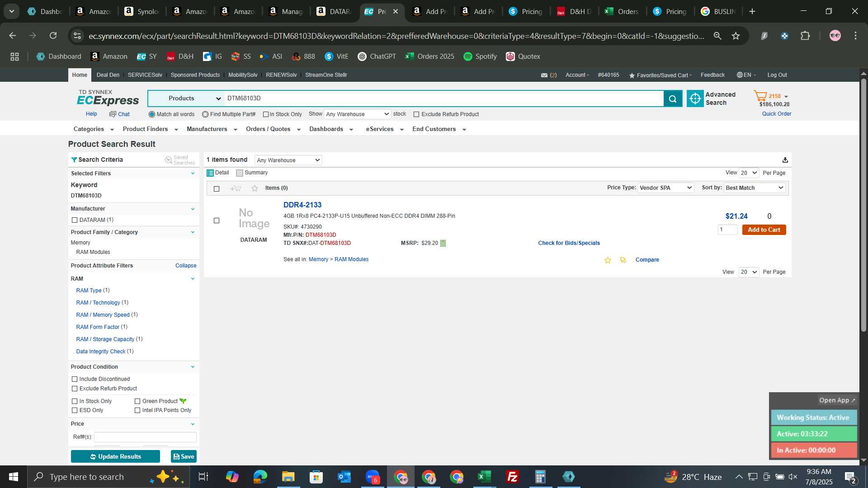The image size is (868, 488).
Task: Click the page vertical scrollbar
Action: (x=863, y=206)
